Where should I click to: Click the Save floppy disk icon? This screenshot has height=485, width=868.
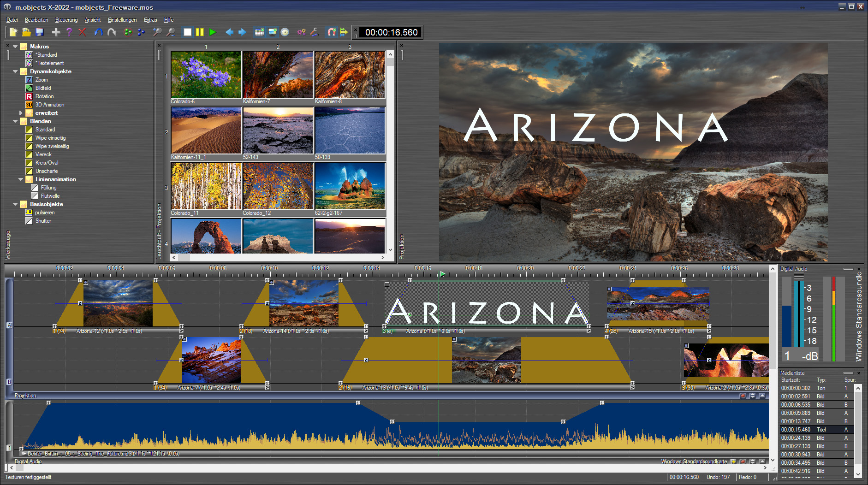pos(40,32)
